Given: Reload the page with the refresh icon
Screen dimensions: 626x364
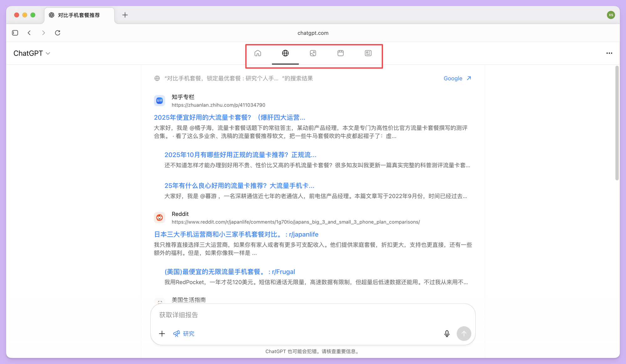Looking at the screenshot, I should pyautogui.click(x=58, y=33).
